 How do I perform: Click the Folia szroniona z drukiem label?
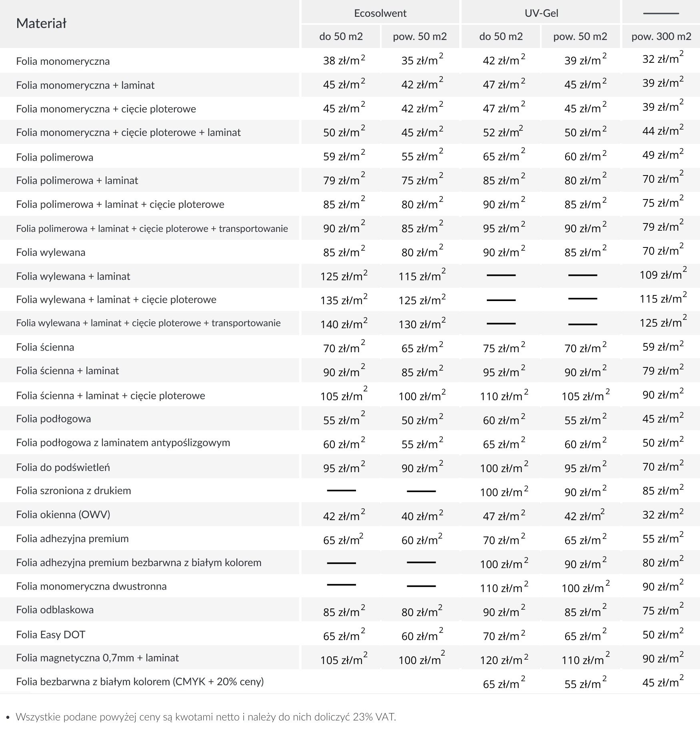pyautogui.click(x=74, y=491)
